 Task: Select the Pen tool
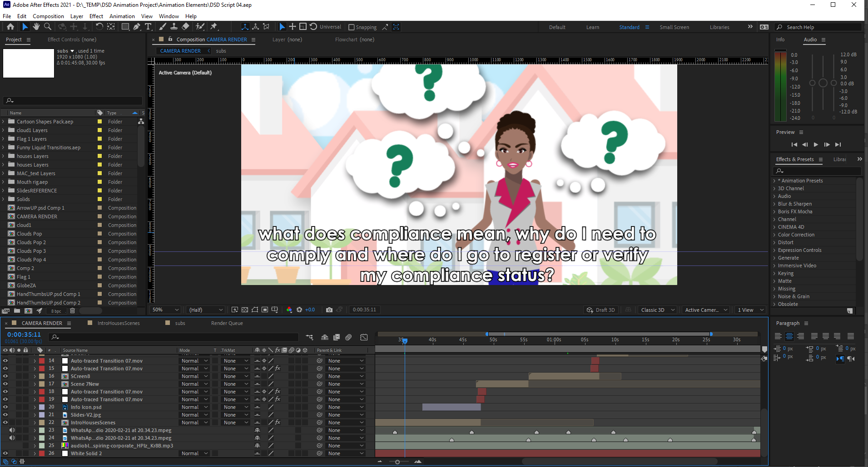[137, 27]
